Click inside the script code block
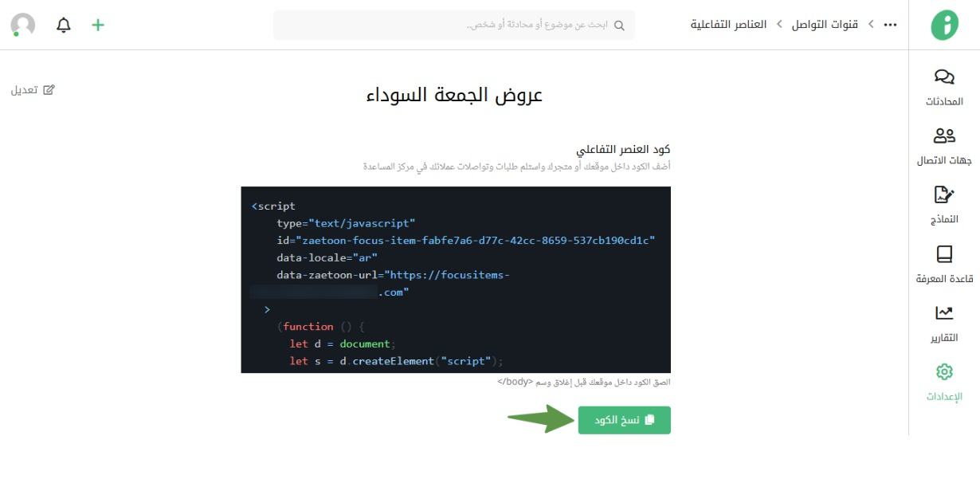The image size is (980, 479). [x=455, y=279]
